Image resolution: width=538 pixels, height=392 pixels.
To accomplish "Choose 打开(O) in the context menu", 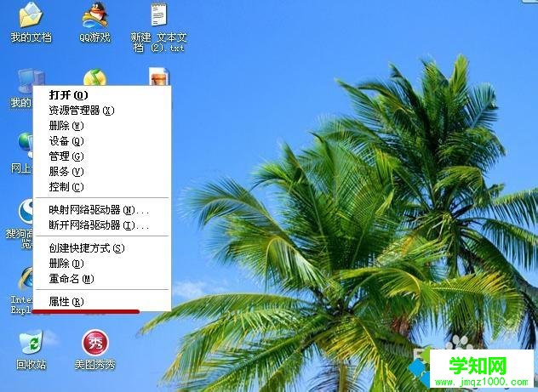I will (102, 95).
